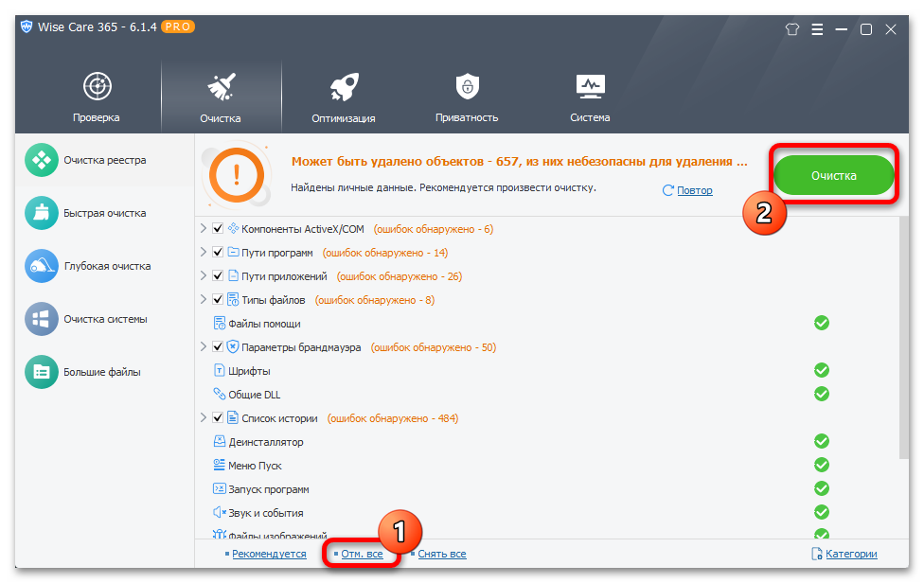The height and width of the screenshot is (583, 924).
Task: Click the Снять все link
Action: [x=442, y=554]
